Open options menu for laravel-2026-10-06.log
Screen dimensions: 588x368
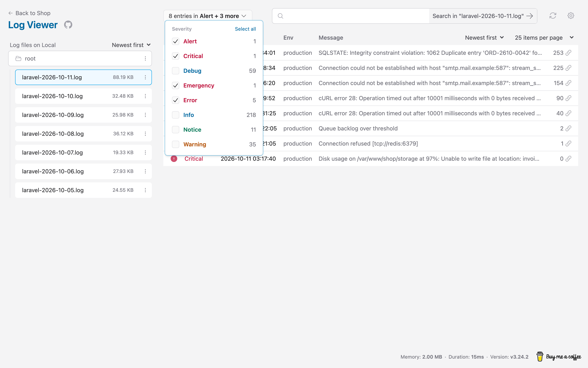145,171
